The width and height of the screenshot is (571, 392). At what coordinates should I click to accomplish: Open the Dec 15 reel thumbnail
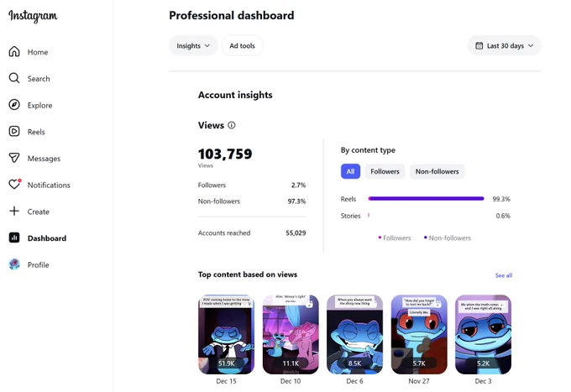226,334
